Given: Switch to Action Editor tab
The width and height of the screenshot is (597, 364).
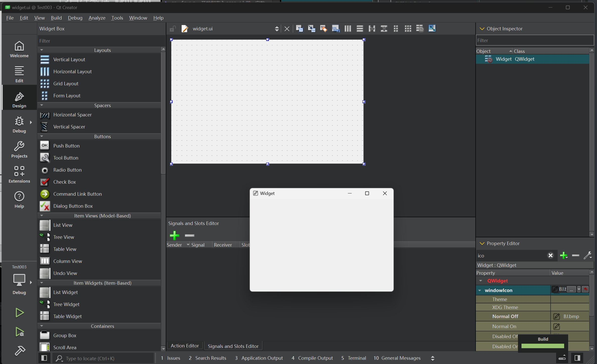Looking at the screenshot, I should 185,346.
